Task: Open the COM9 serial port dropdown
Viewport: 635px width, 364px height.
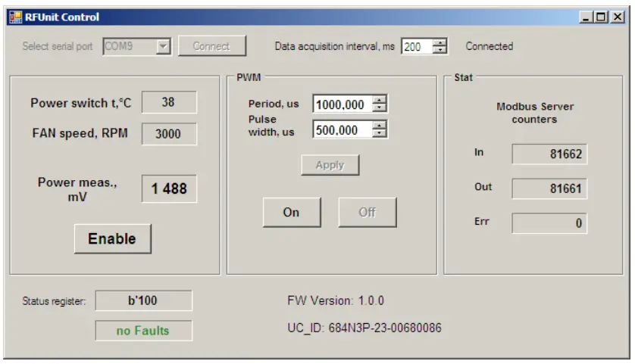Action: [163, 46]
